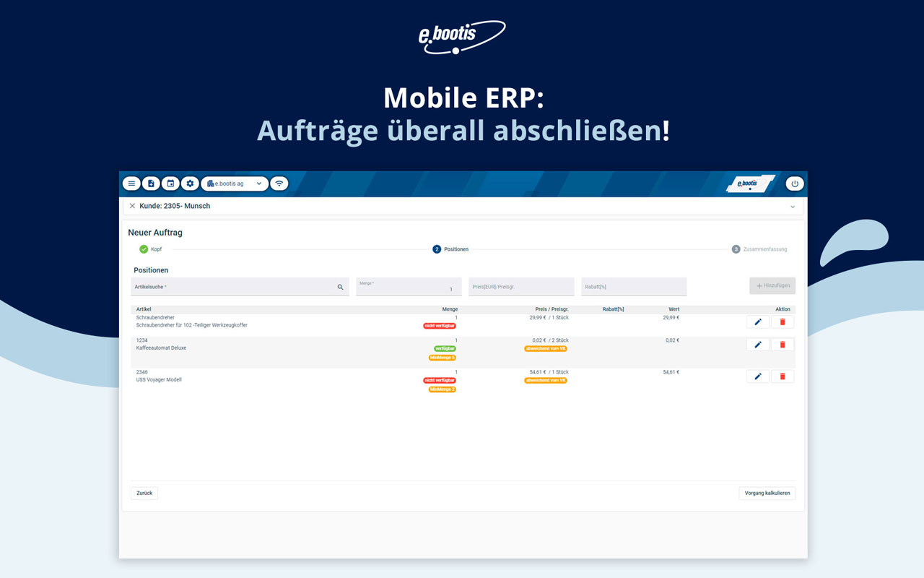The height and width of the screenshot is (578, 924).
Task: Click the Zurück button
Action: (x=144, y=493)
